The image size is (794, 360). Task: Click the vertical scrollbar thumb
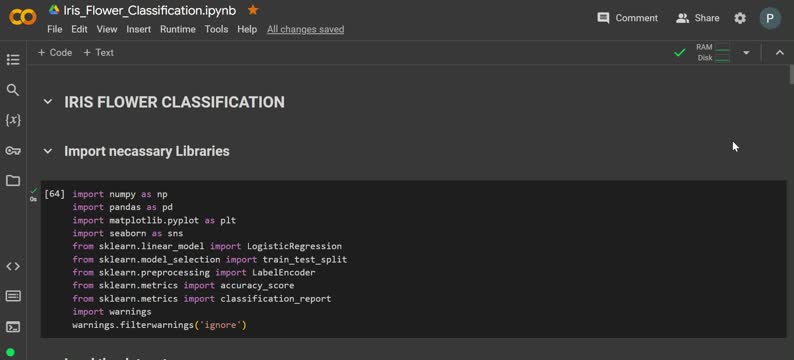pyautogui.click(x=791, y=74)
